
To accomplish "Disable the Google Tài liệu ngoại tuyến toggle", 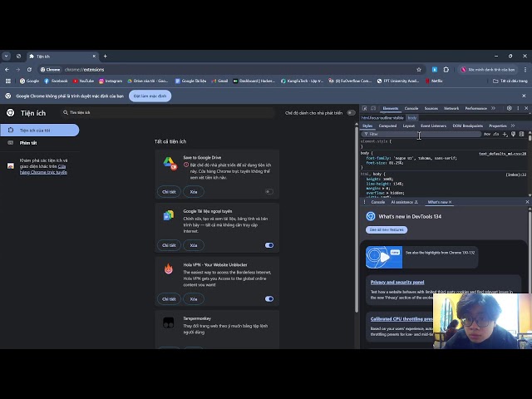I will coord(269,245).
